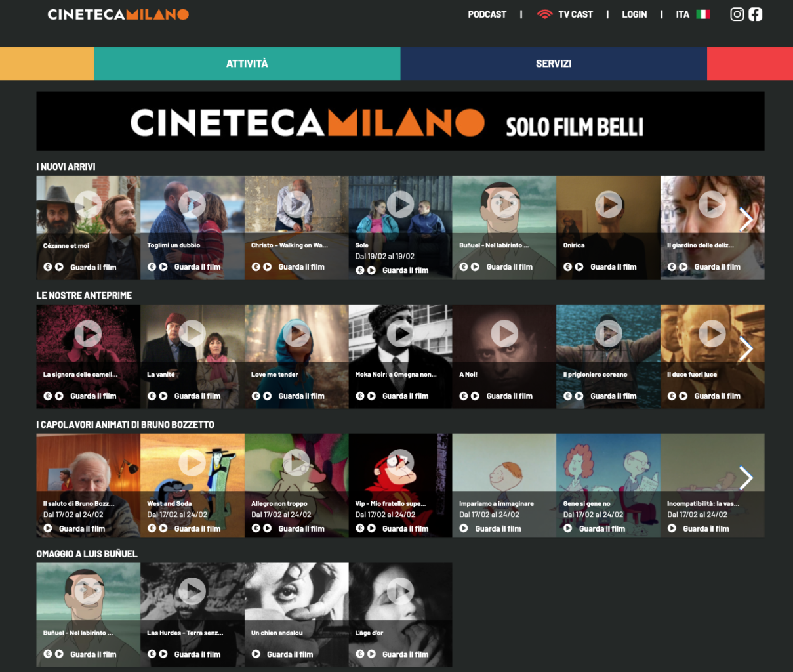This screenshot has width=793, height=672.
Task: Open the Instagram icon in header
Action: pos(737,14)
